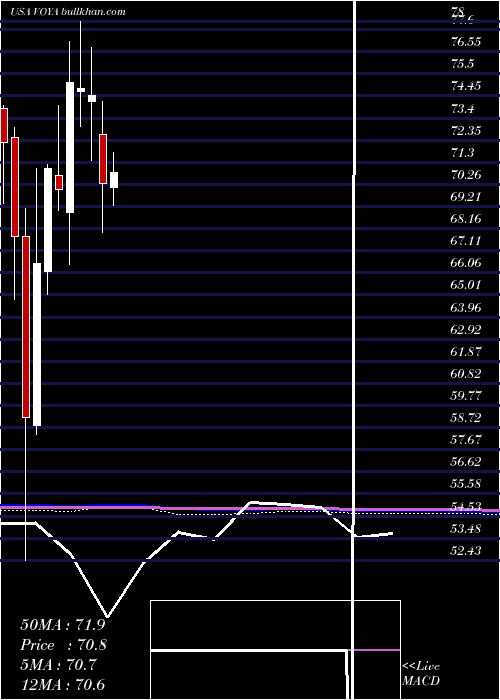Click the 68.16 price axis label
The width and height of the screenshot is (500, 700).
pos(467,219)
